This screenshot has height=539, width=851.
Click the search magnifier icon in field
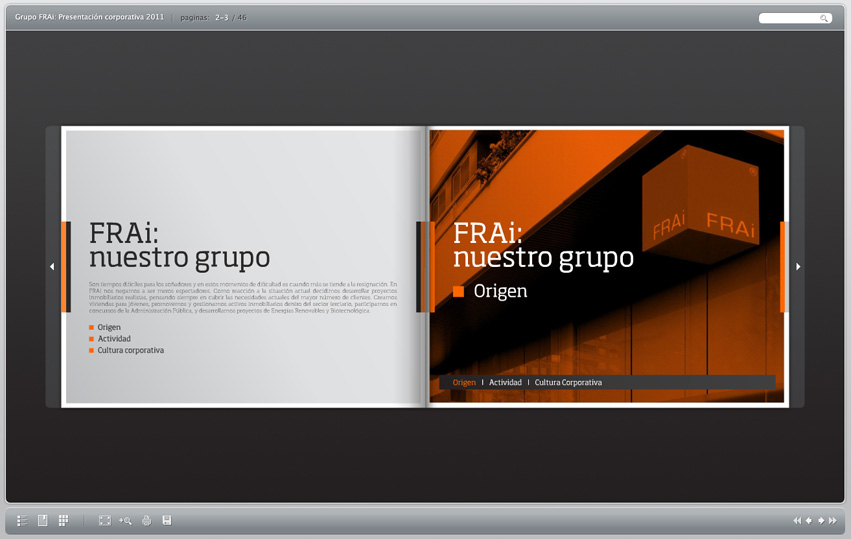click(x=824, y=18)
